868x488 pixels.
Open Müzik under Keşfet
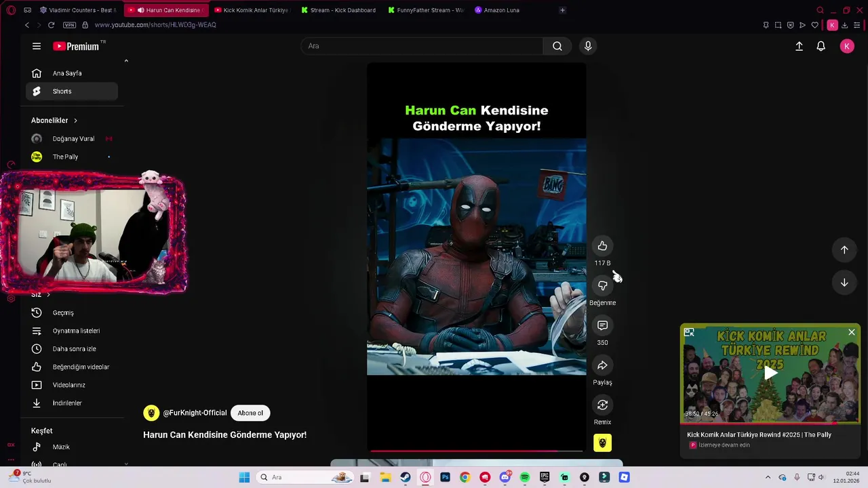tap(72, 447)
